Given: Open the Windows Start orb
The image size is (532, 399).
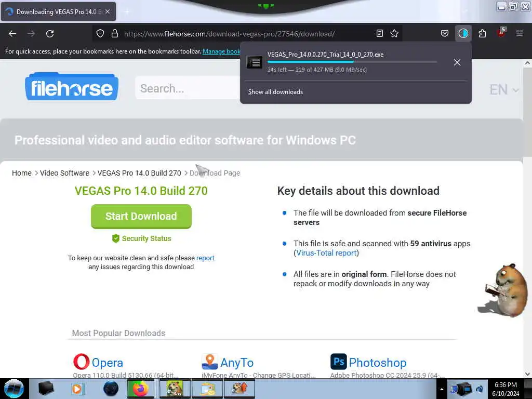Looking at the screenshot, I should click(14, 389).
